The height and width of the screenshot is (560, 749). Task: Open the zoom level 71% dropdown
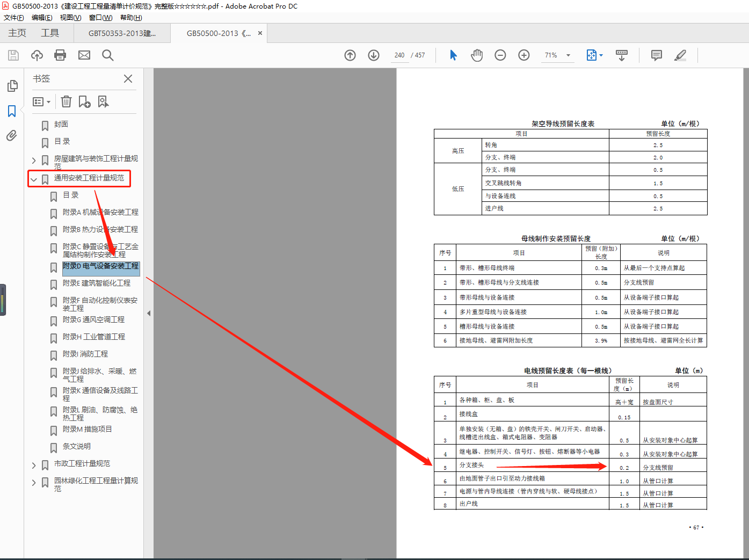pos(568,55)
